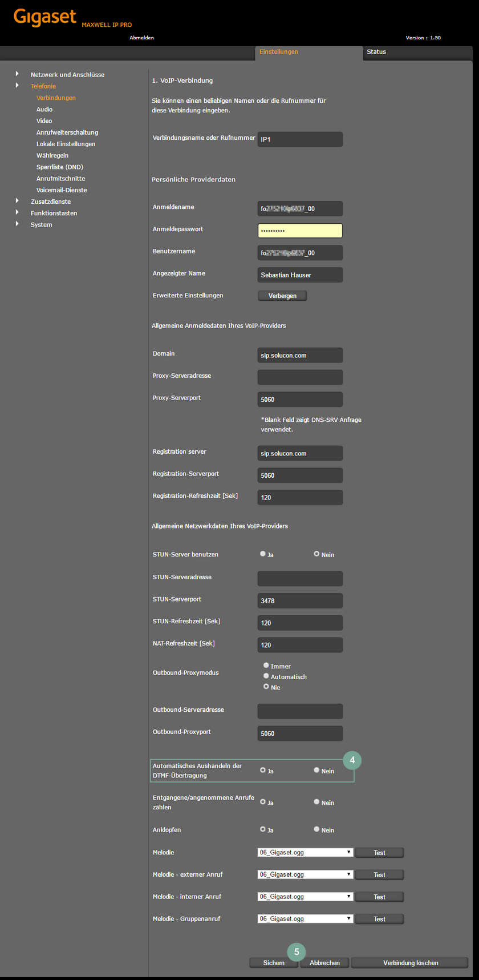Collapse the Telefonie section arrow
This screenshot has height=980, width=479.
17,86
